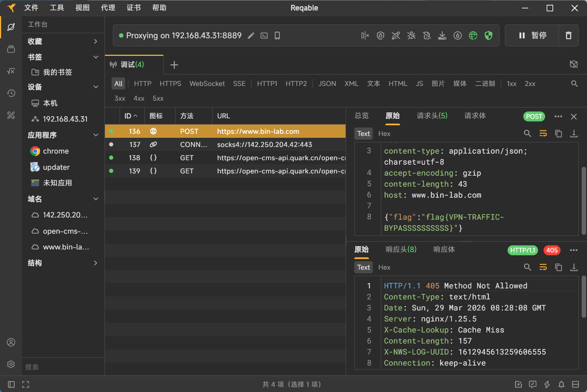Image resolution: width=587 pixels, height=392 pixels.
Task: Open search in the response raw panel
Action: (527, 267)
